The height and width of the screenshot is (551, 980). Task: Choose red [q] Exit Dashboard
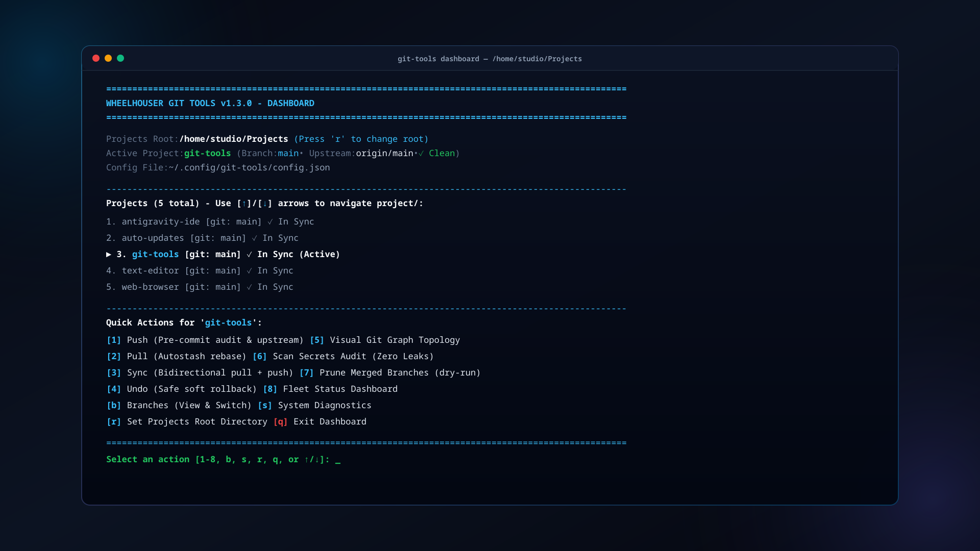click(x=320, y=421)
